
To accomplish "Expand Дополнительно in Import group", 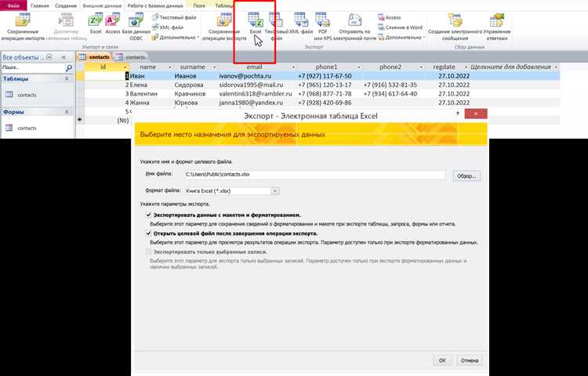I will [x=175, y=38].
